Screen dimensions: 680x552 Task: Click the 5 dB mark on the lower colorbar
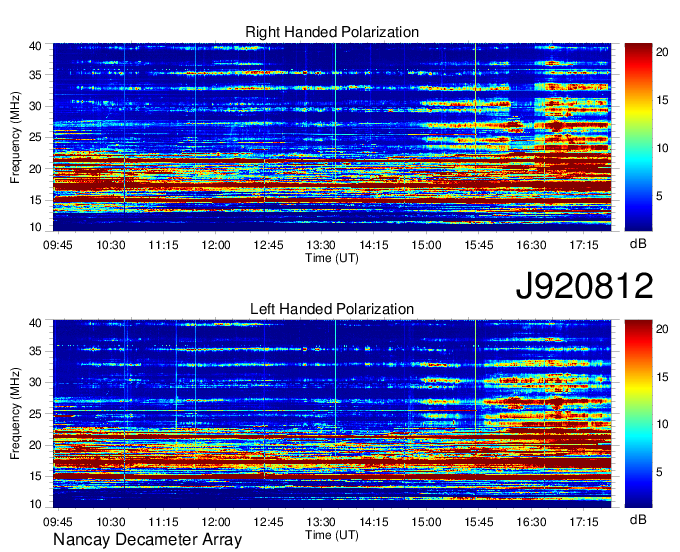(659, 472)
